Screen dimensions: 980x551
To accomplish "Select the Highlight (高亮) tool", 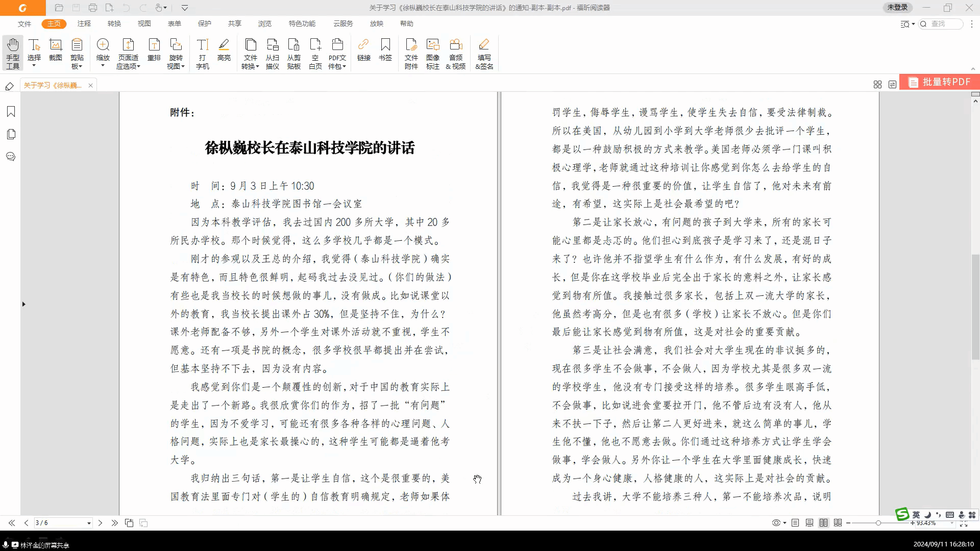I will pyautogui.click(x=224, y=50).
